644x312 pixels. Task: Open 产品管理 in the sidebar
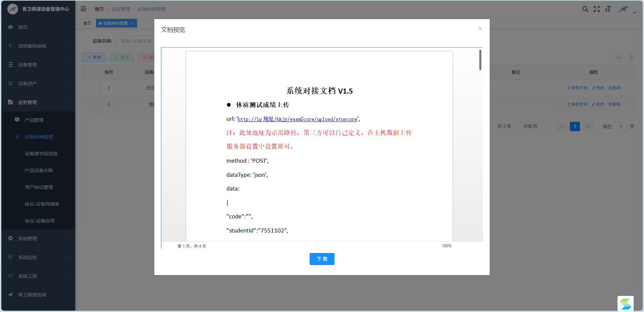pos(34,120)
